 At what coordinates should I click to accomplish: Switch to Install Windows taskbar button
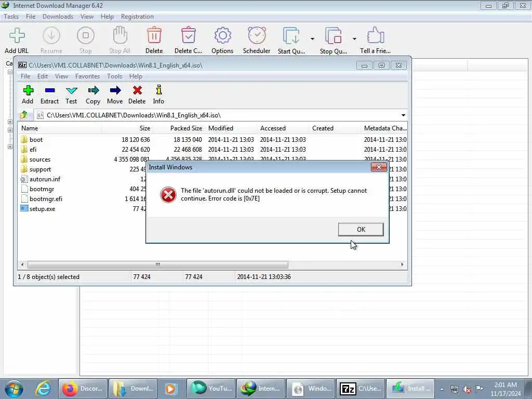[410, 389]
